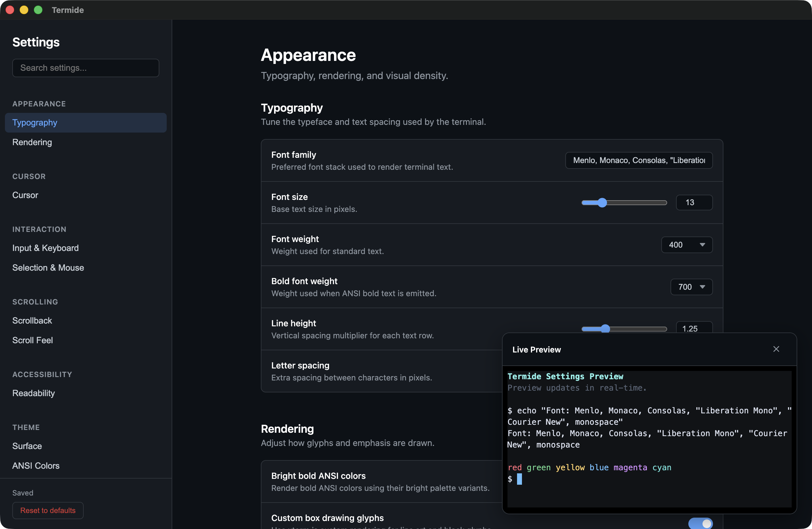Open Readability accessibility settings
The height and width of the screenshot is (529, 812).
point(34,393)
